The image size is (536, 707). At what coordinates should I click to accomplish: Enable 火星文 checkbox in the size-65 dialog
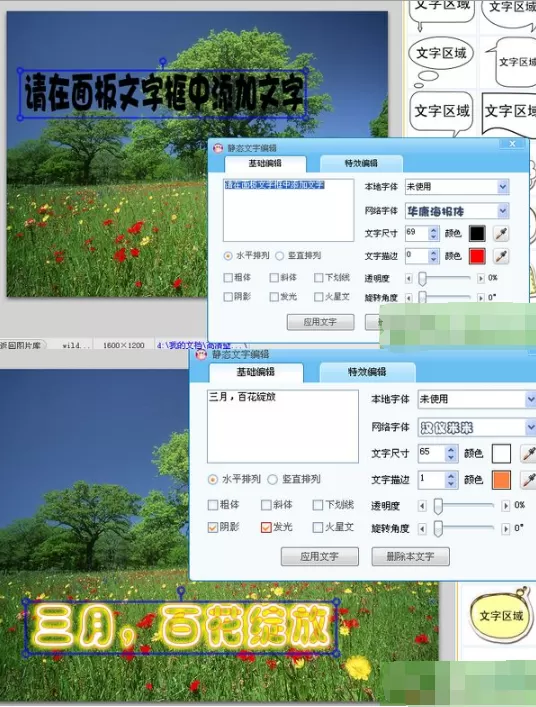point(318,527)
